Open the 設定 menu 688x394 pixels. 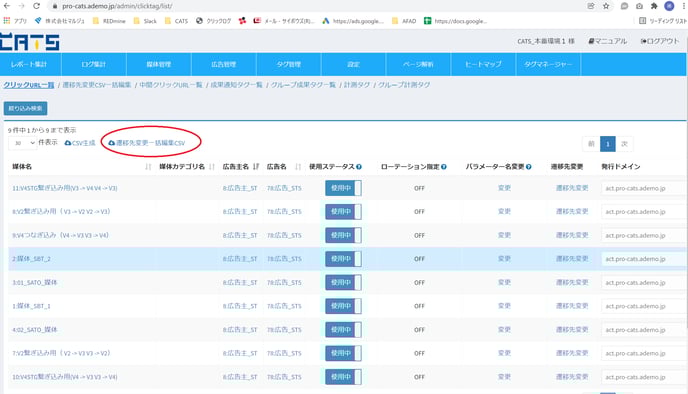point(354,64)
